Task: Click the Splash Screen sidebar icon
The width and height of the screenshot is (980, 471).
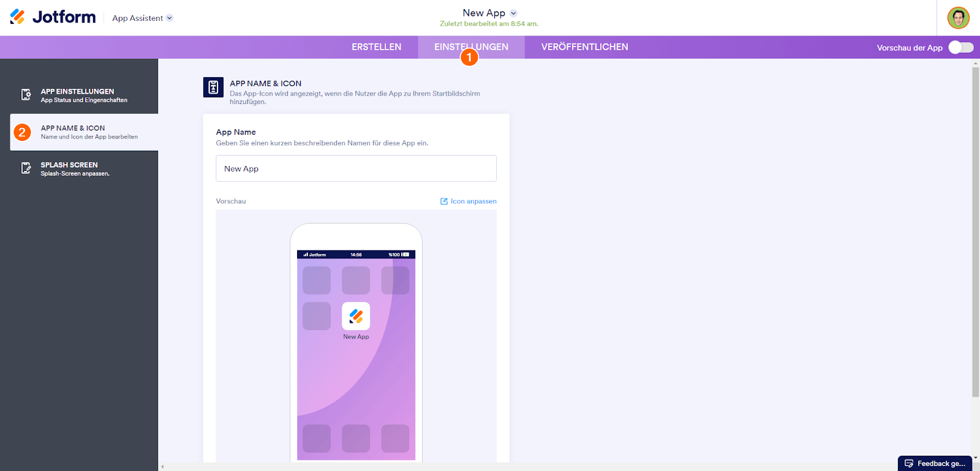Action: [26, 168]
